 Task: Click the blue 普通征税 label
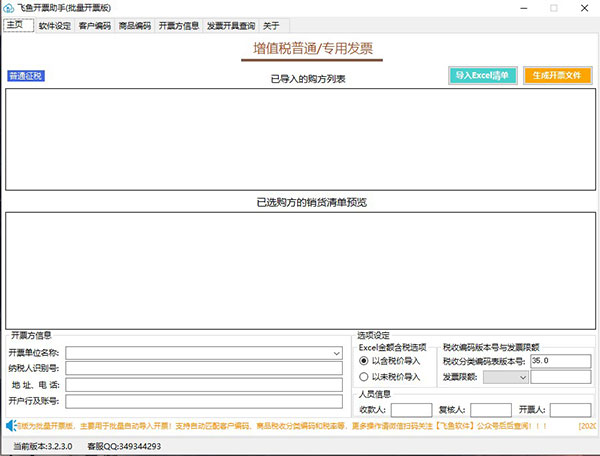[26, 76]
